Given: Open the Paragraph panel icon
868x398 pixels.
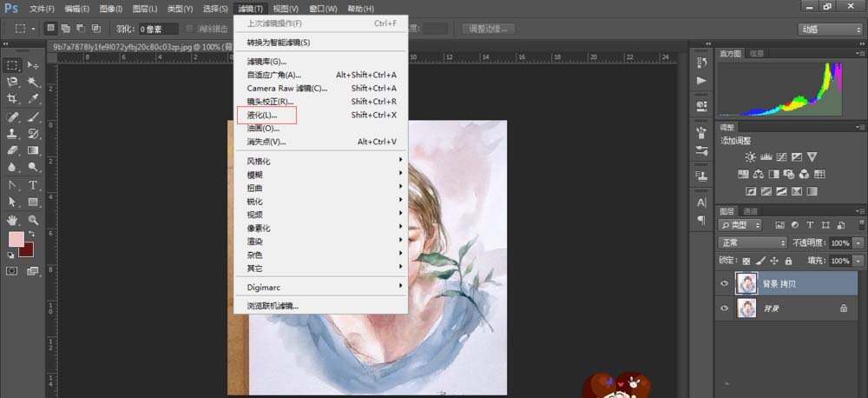Looking at the screenshot, I should click(701, 220).
